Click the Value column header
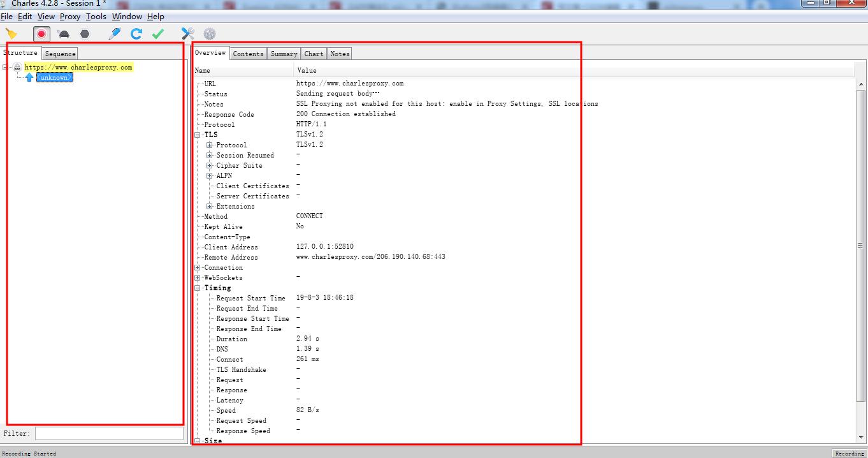Screen dimensions: 868x458 (574, 70)
